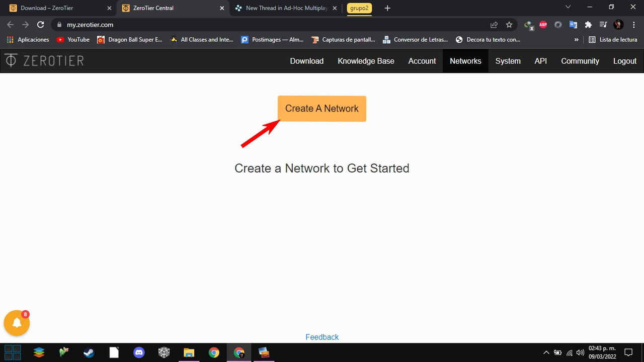Image resolution: width=644 pixels, height=362 pixels.
Task: Open the tab search dropdown arrow
Action: pyautogui.click(x=568, y=7)
